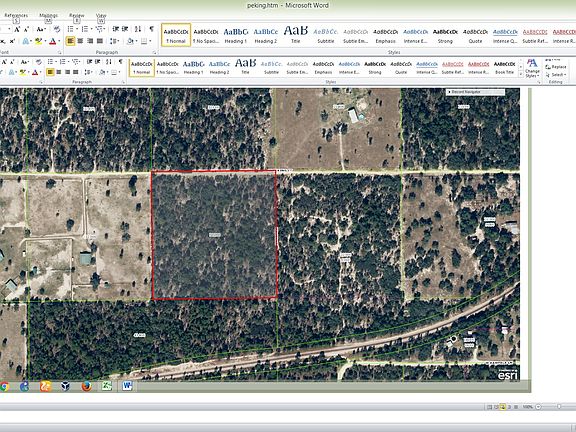Apply the Book Title style

coord(504,68)
